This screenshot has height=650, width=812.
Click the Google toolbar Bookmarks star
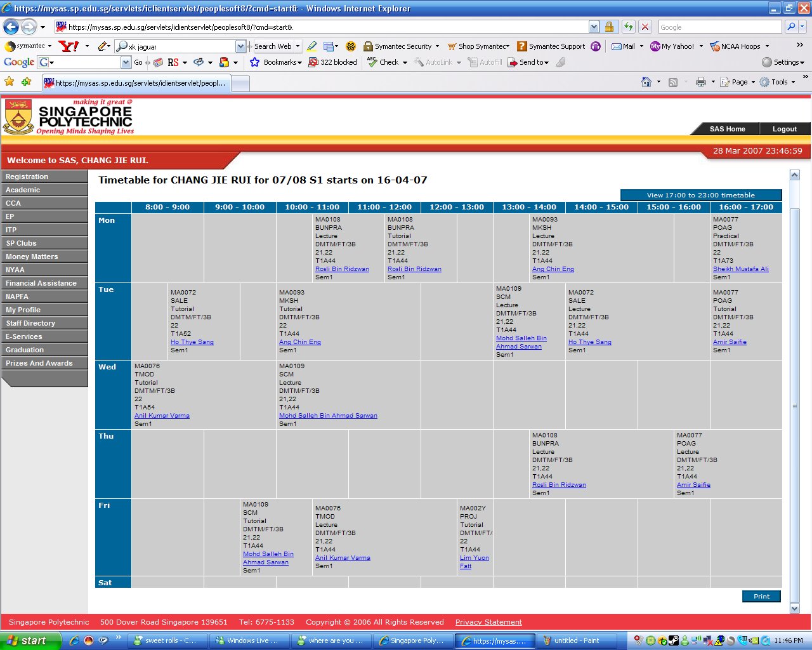click(x=254, y=62)
